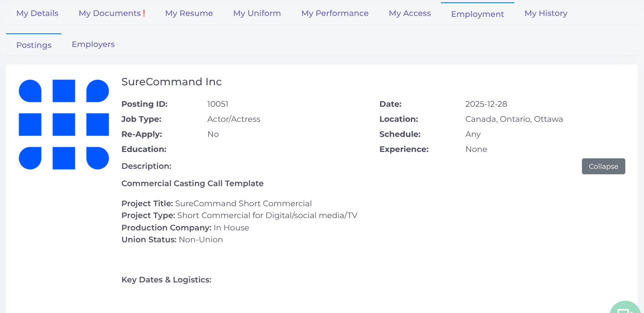Screen dimensions: 644x313
Task: Collapse the job posting description
Action: [x=603, y=167]
